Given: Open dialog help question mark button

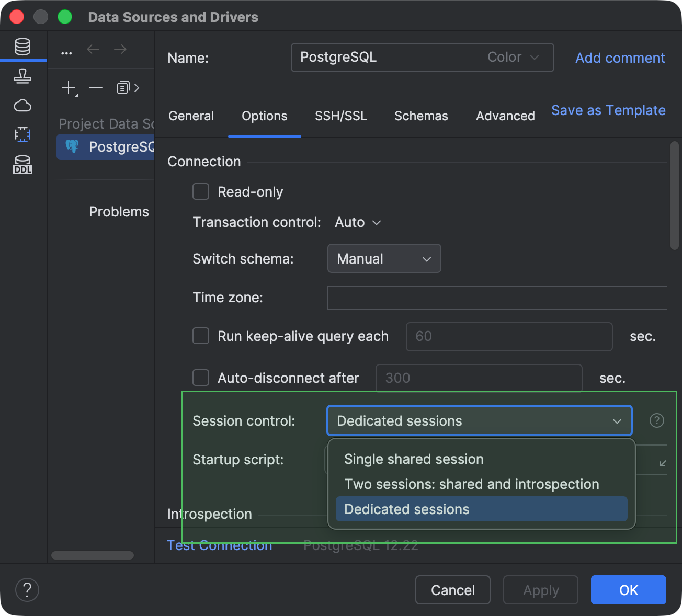Looking at the screenshot, I should click(x=27, y=590).
